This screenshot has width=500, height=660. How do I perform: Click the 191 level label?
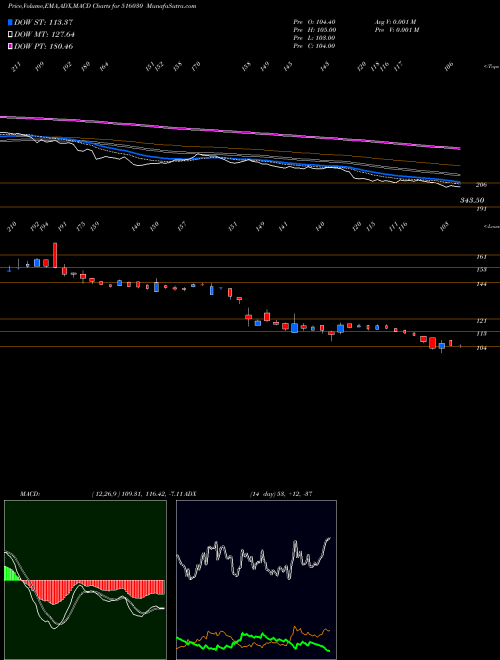tap(481, 209)
